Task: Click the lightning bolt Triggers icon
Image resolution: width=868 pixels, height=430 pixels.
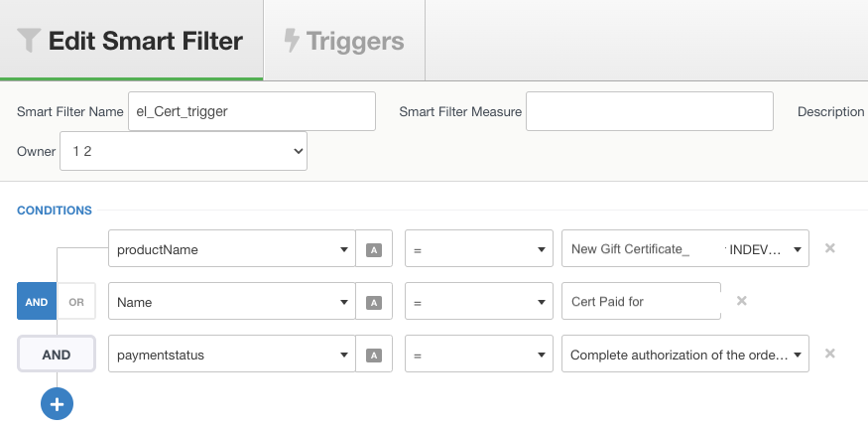Action: coord(292,41)
